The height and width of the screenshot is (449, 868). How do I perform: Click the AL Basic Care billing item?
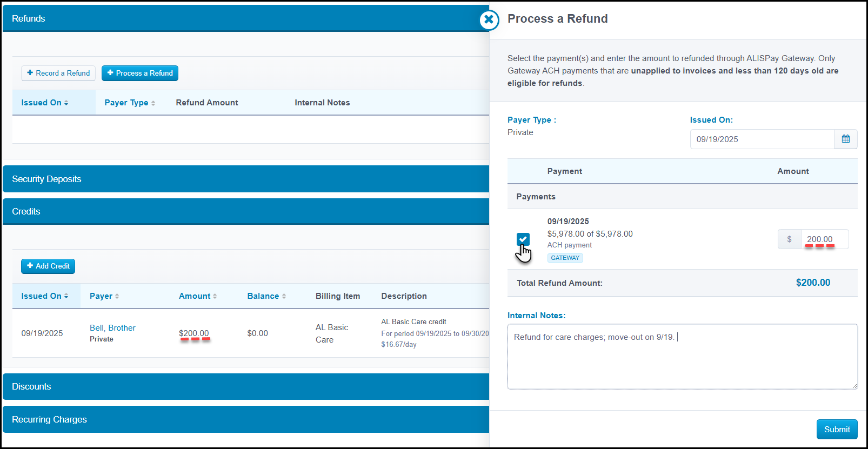click(332, 333)
